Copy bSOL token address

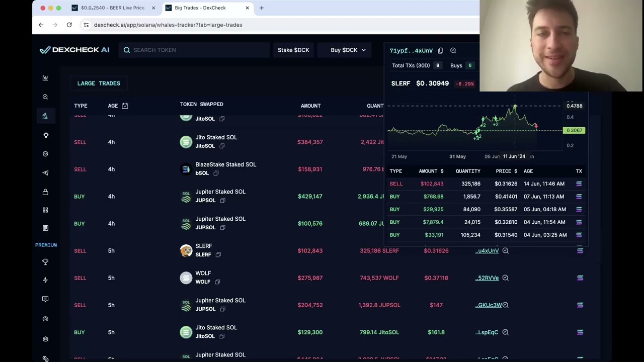point(216,173)
